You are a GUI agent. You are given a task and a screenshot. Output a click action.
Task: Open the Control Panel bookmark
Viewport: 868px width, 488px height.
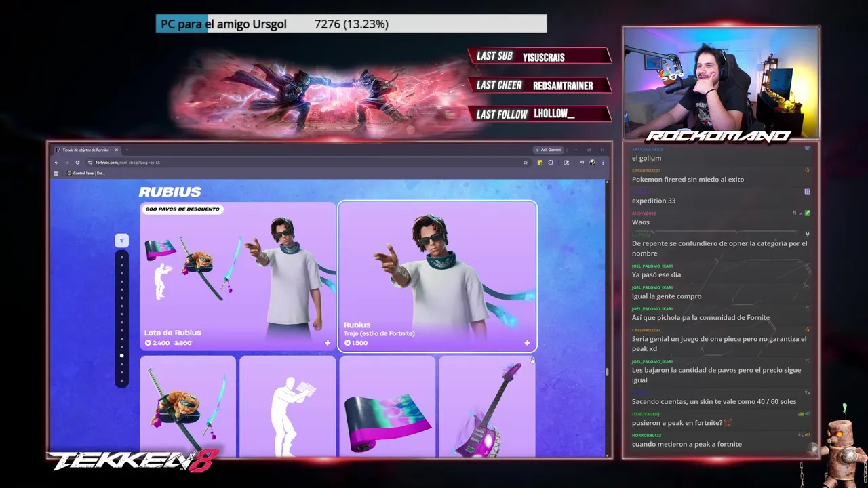[x=86, y=173]
